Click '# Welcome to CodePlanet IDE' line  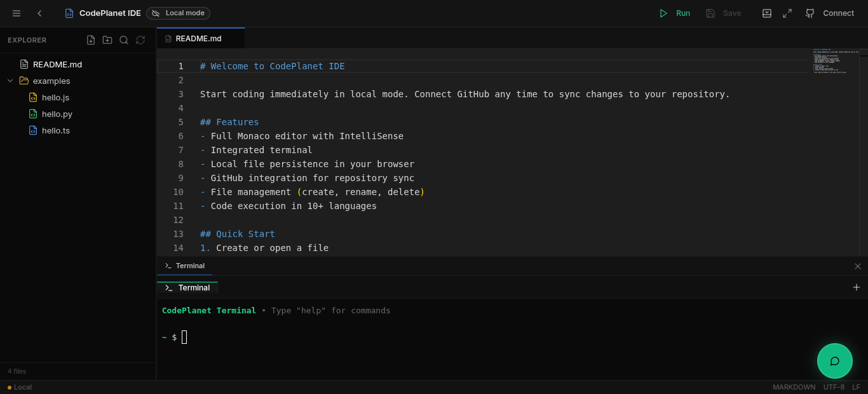pyautogui.click(x=273, y=66)
